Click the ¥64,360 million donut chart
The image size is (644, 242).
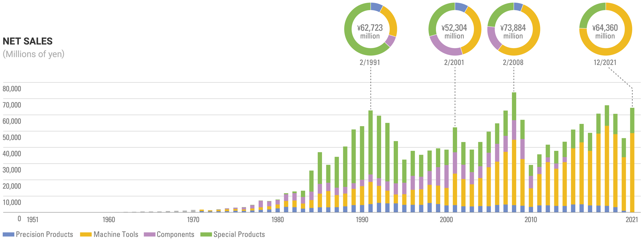606,29
